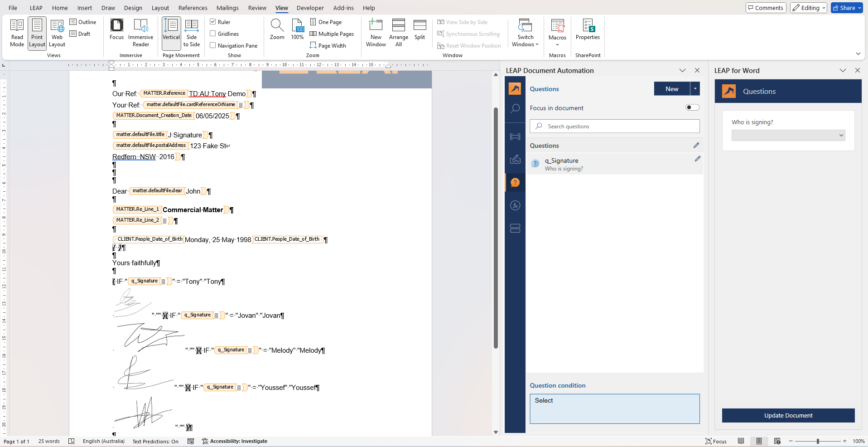
Task: Click the Update Document button
Action: click(x=788, y=415)
